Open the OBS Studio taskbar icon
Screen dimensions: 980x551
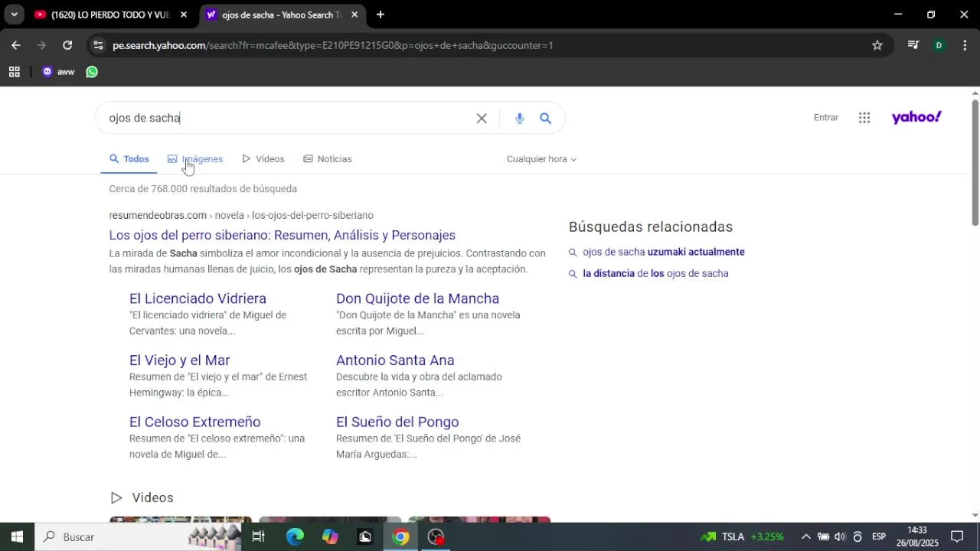pyautogui.click(x=436, y=537)
